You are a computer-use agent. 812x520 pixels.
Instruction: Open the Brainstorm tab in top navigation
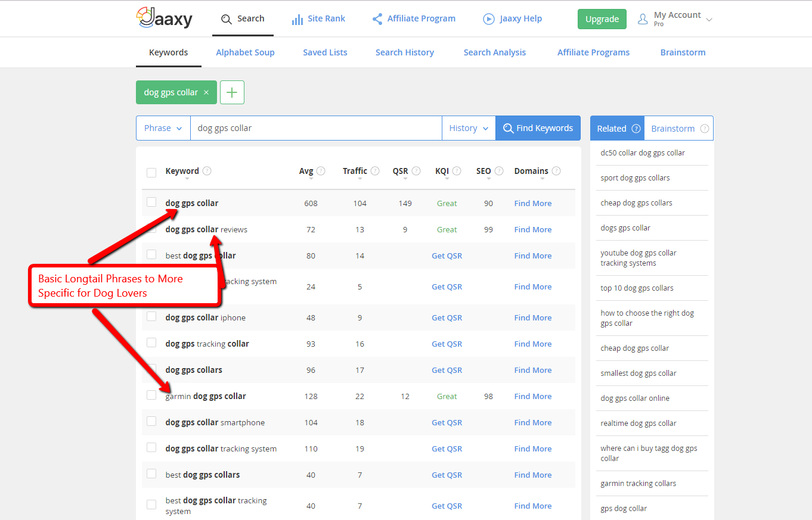pyautogui.click(x=683, y=52)
